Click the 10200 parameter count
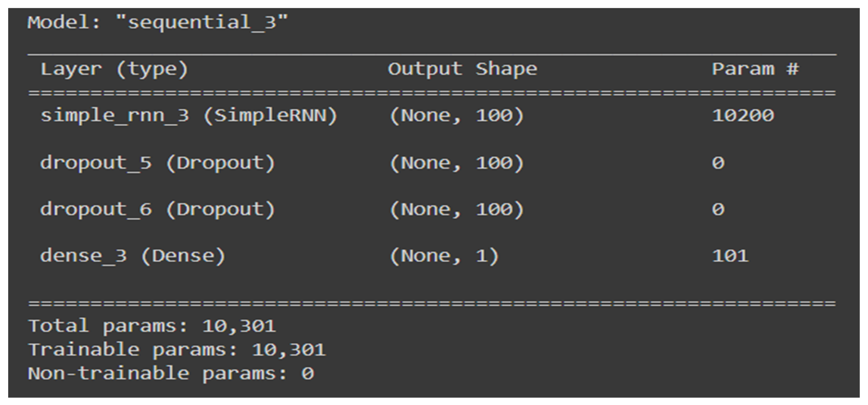 coord(743,116)
